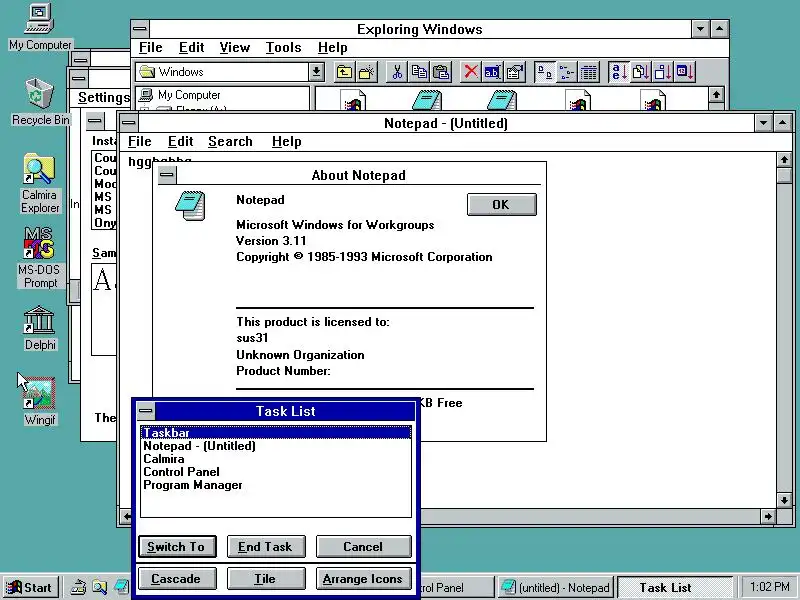Click the Tile button
The image size is (800, 600).
[266, 579]
